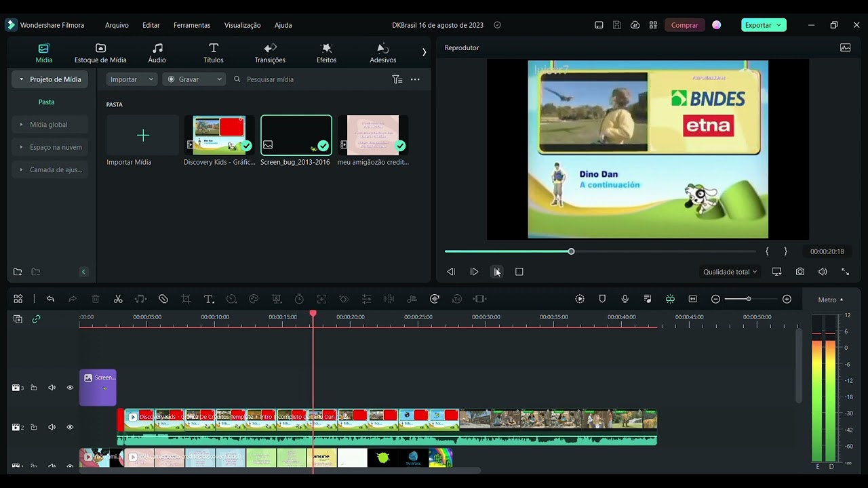Collapse the Projeto de Mídia section
Image resolution: width=868 pixels, height=488 pixels.
pos(21,79)
